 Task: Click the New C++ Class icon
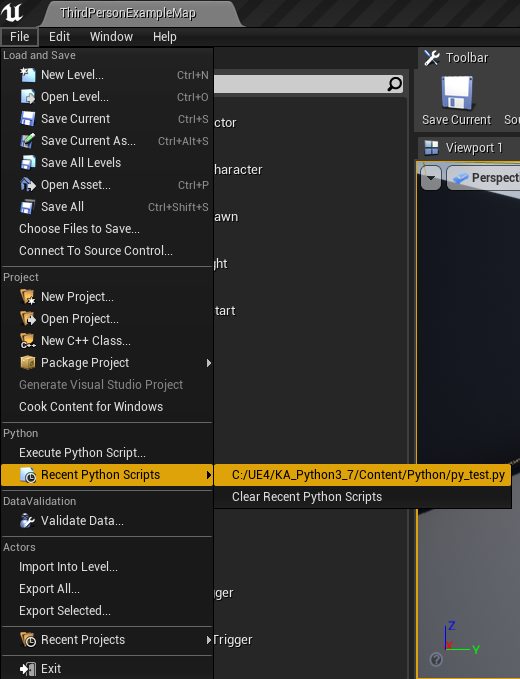click(28, 341)
